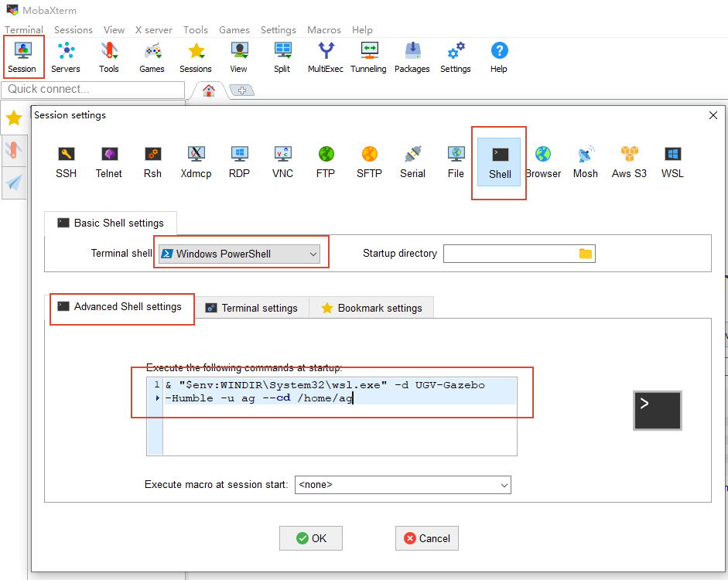Browse startup directory with the folder icon
The height and width of the screenshot is (580, 728).
pyautogui.click(x=586, y=254)
